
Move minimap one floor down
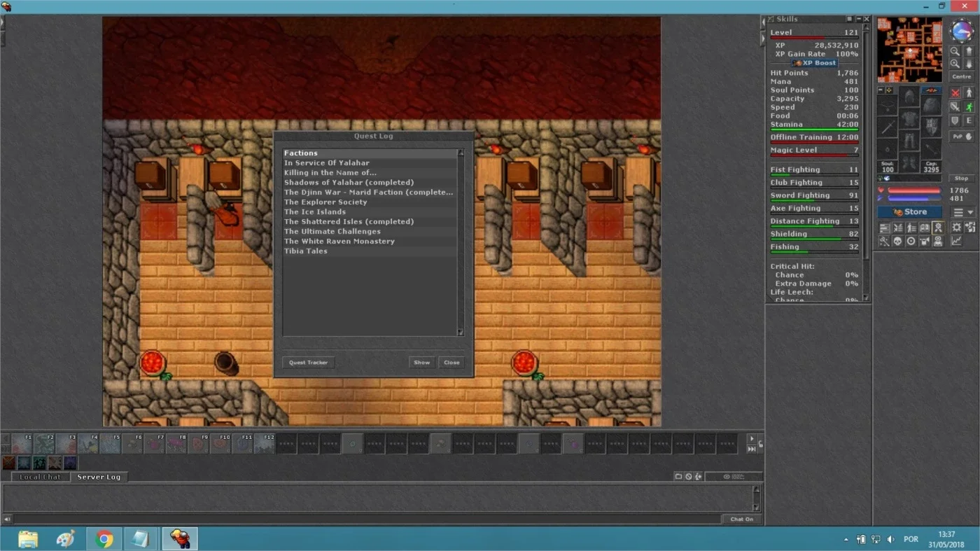pos(969,64)
